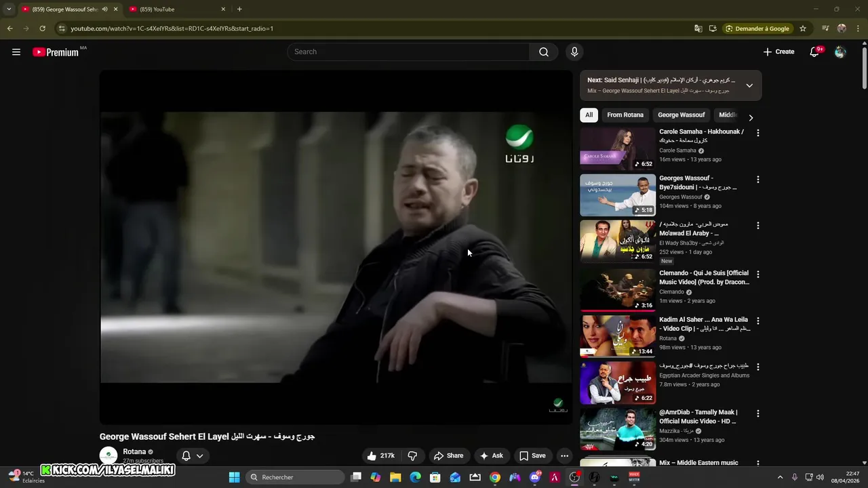Open Discord from taskbar
Viewport: 868px width, 488px height.
point(535,477)
